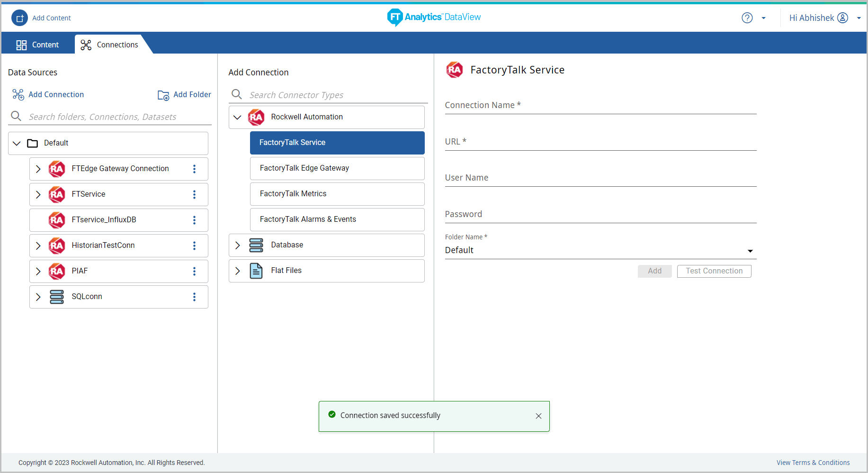Expand the Flat Files connector group

click(238, 271)
